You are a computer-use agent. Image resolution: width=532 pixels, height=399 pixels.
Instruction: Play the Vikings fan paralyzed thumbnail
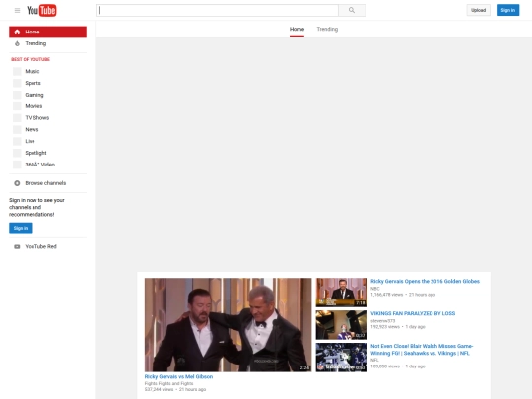click(x=341, y=325)
